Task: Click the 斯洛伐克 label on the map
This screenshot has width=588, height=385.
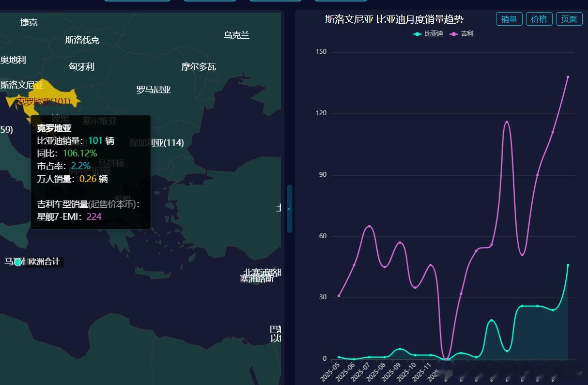Action: click(82, 40)
